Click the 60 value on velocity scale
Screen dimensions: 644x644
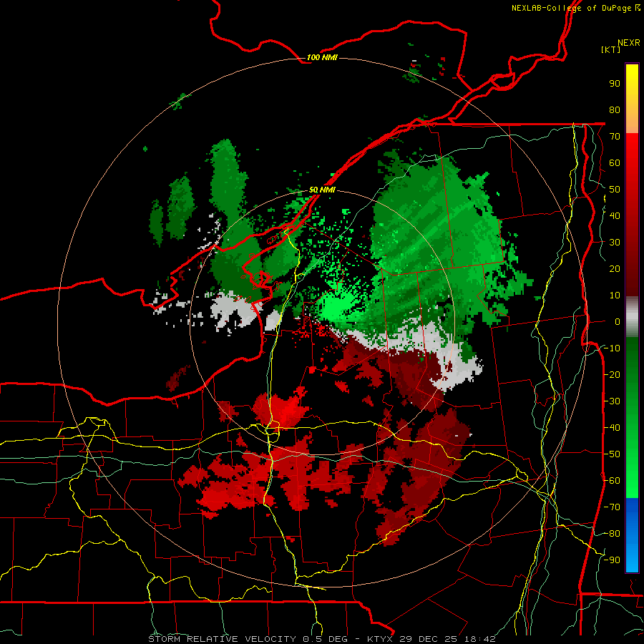[x=615, y=162]
